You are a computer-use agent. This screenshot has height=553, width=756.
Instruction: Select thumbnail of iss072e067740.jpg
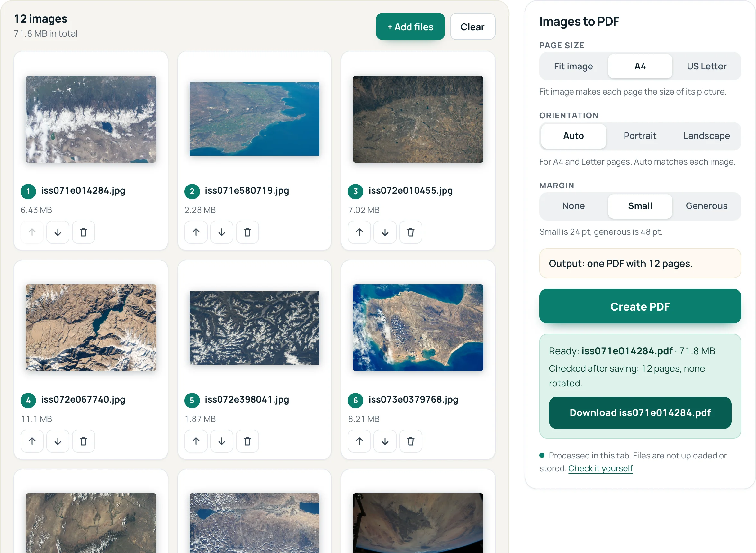tap(91, 328)
